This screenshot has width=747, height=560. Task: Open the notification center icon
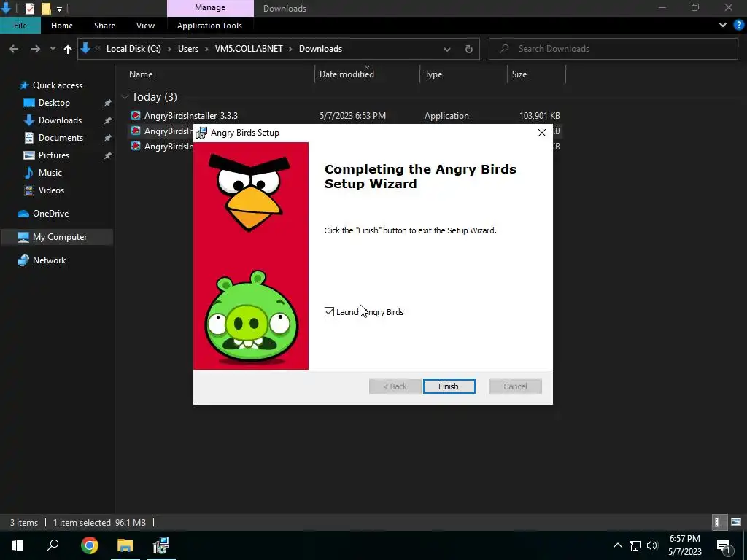tap(723, 545)
